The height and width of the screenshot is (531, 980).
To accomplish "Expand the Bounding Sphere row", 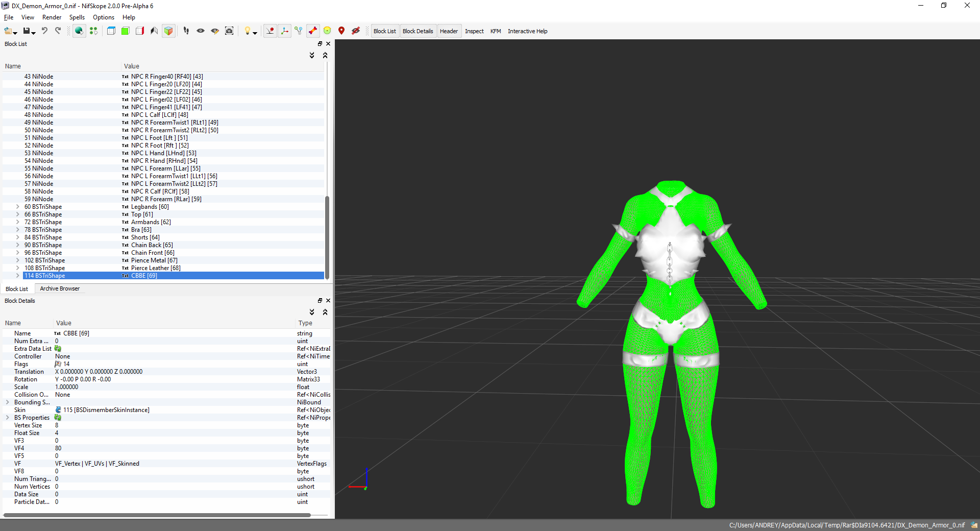I will point(8,402).
